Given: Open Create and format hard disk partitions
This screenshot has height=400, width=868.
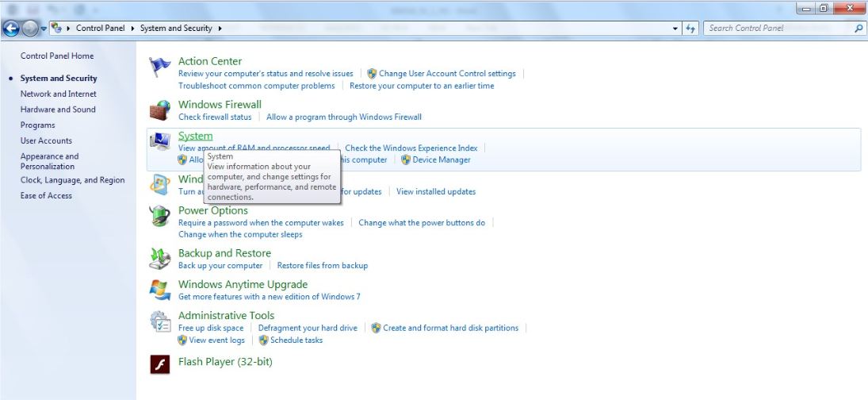Looking at the screenshot, I should tap(450, 328).
